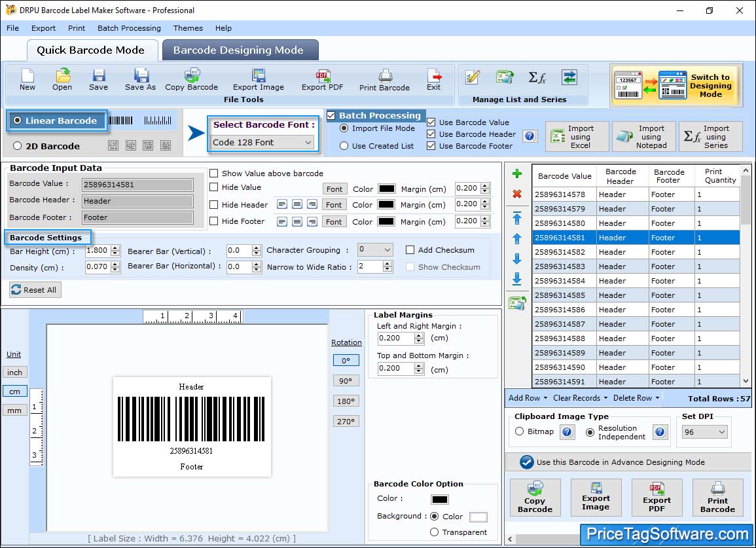Select Use Created List option
The image size is (756, 548).
(344, 146)
